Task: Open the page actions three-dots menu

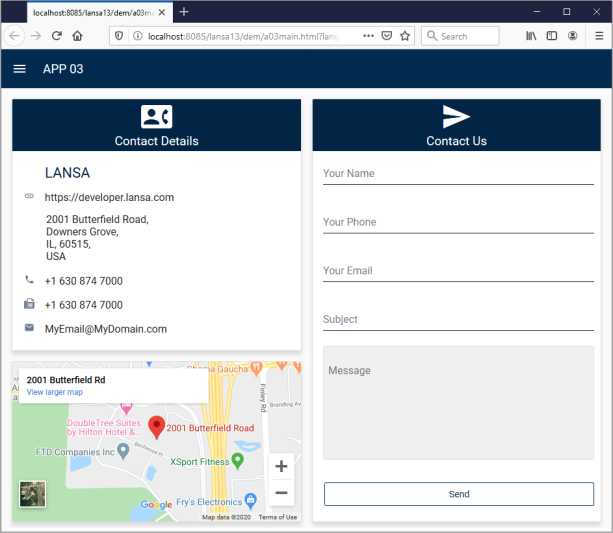Action: click(368, 36)
